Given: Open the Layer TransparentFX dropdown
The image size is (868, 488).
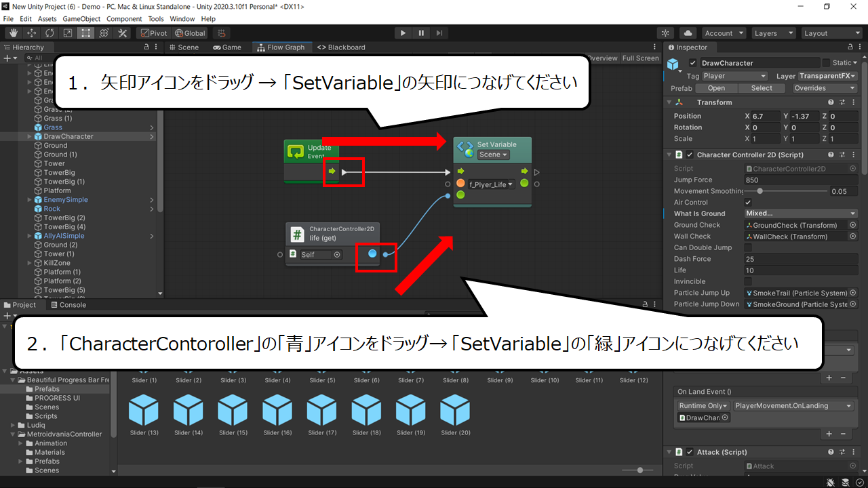Looking at the screenshot, I should coord(827,76).
